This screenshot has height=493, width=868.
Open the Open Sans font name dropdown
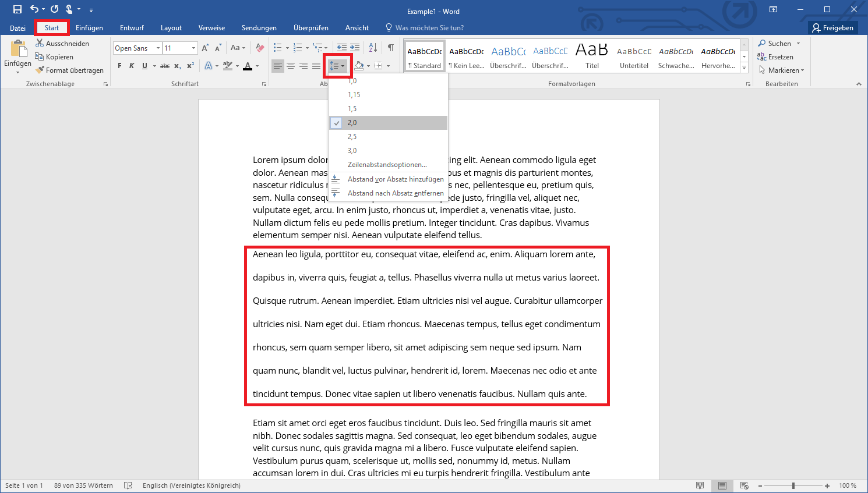pos(158,48)
